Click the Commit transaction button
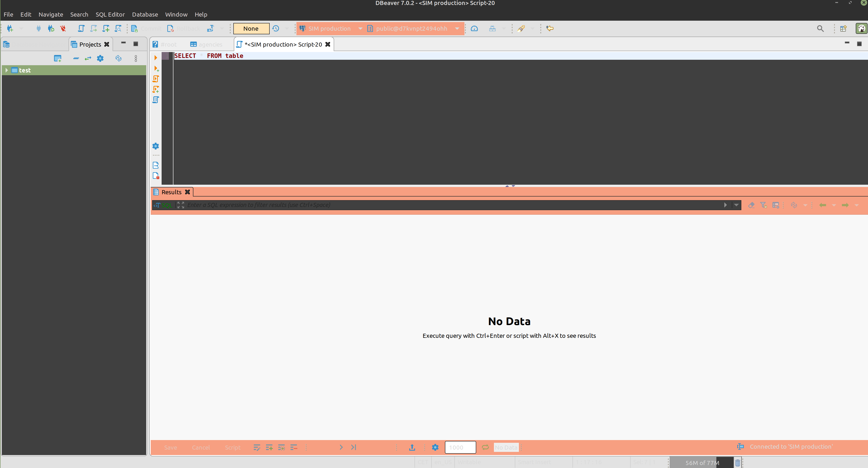The height and width of the screenshot is (468, 868). [147, 29]
